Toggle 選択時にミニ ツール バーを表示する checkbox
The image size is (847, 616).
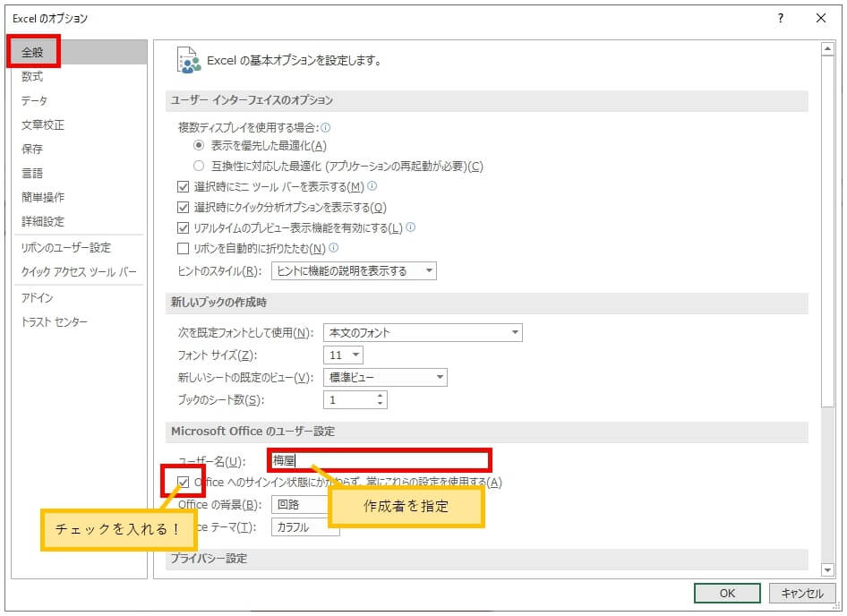[184, 187]
